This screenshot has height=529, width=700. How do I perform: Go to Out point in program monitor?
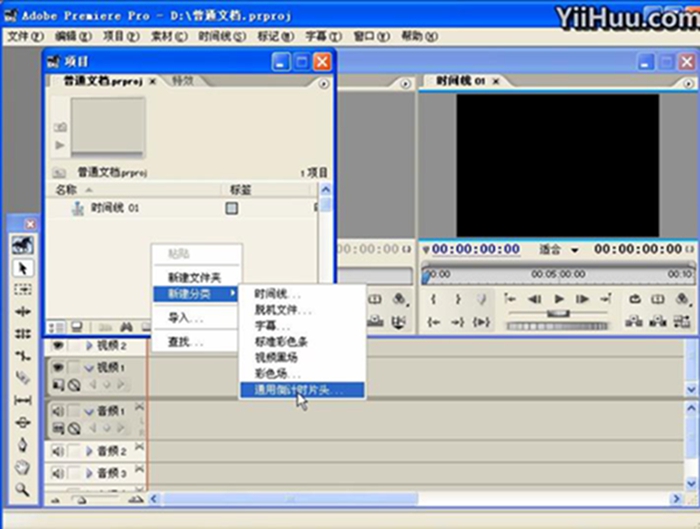(x=457, y=321)
